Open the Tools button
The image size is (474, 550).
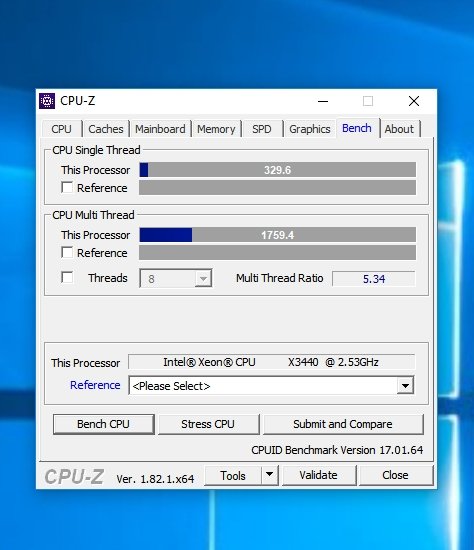233,476
